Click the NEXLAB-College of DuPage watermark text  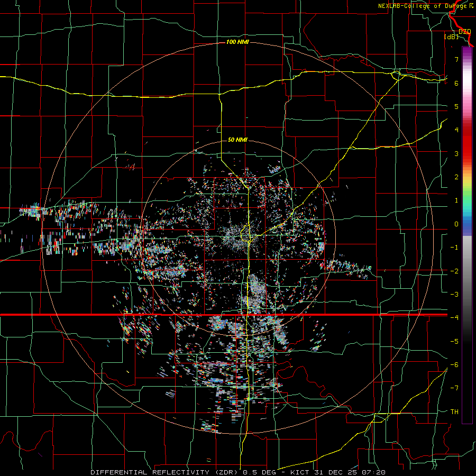point(426,6)
